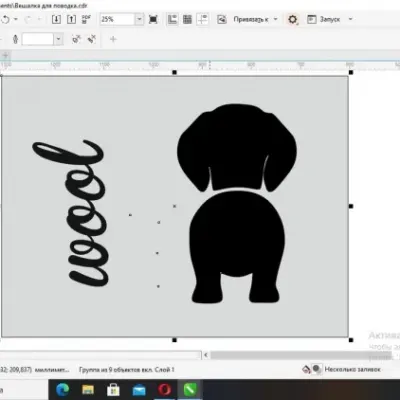
Task: Click the top-right selection handle
Action: click(x=351, y=72)
